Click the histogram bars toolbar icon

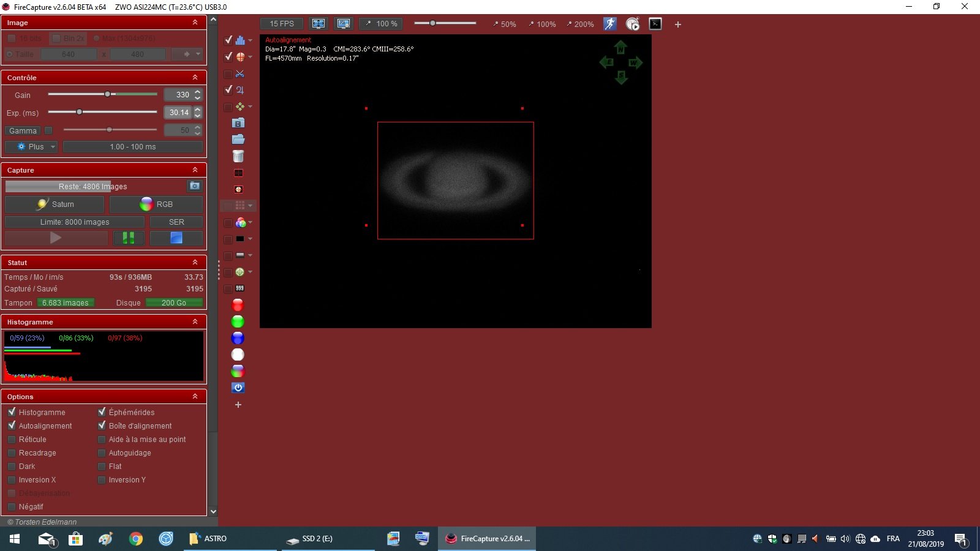(240, 40)
